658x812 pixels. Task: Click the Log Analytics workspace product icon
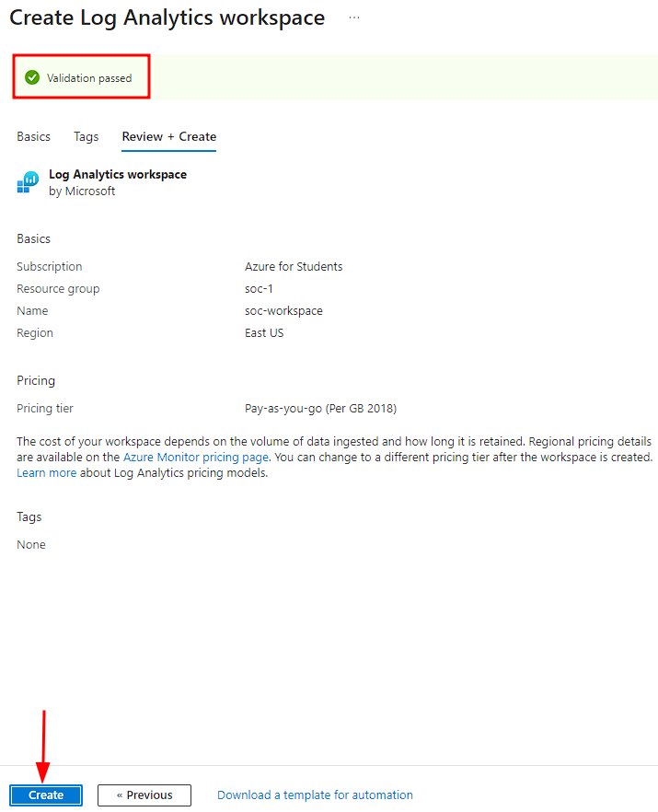(x=28, y=182)
